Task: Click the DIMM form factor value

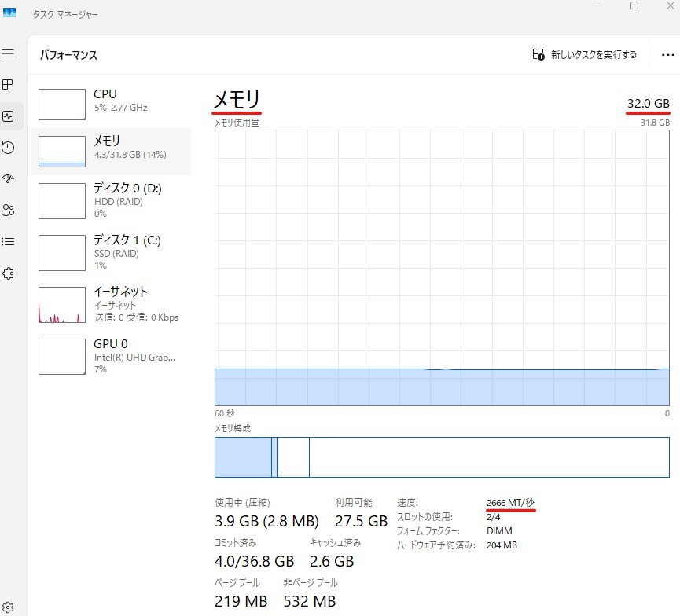Action: coord(499,531)
